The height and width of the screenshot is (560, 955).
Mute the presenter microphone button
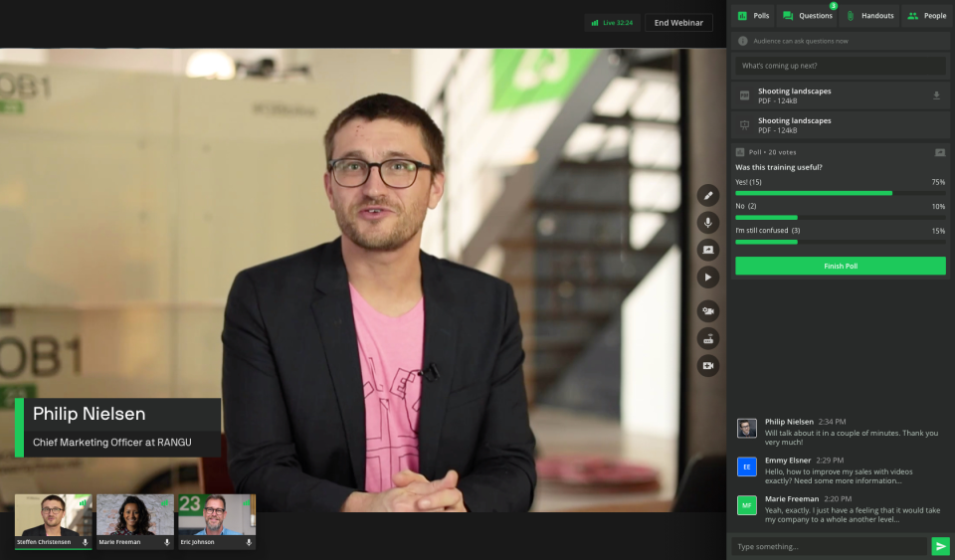click(x=707, y=223)
